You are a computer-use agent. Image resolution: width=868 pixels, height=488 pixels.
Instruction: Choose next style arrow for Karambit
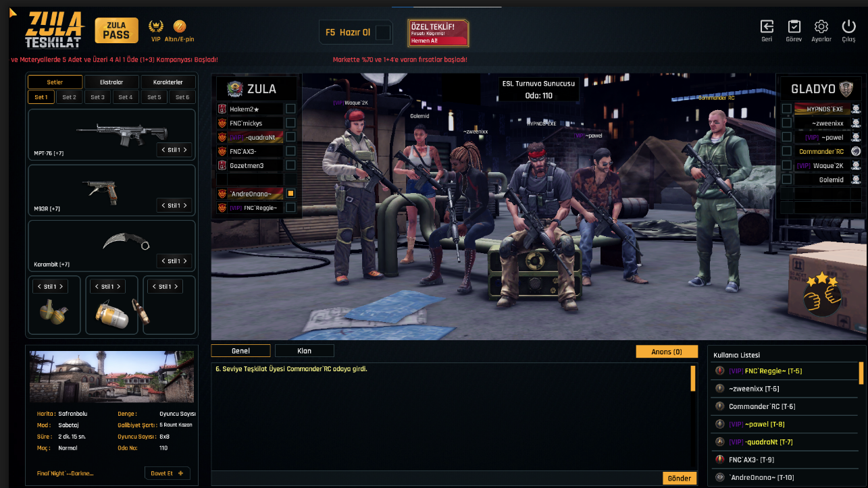pos(185,261)
